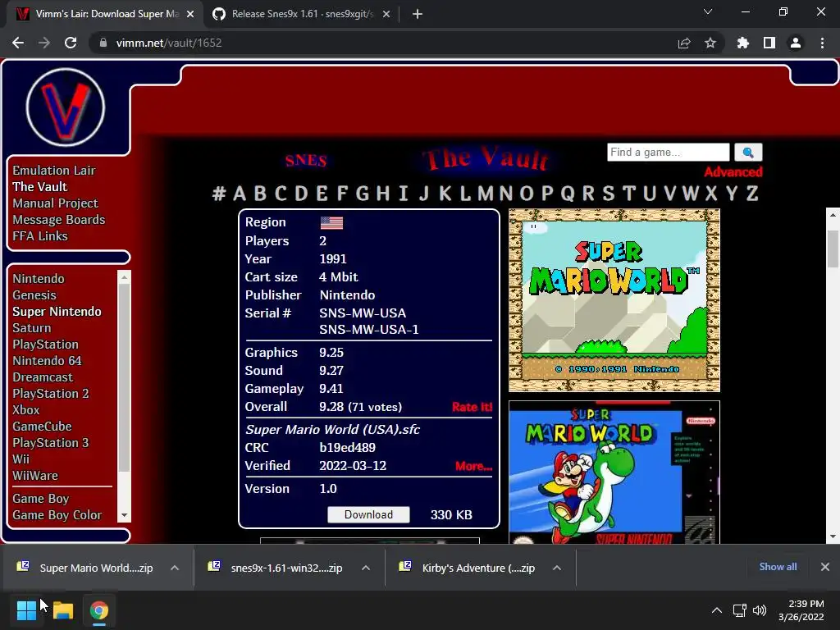Open Chrome three-dot menu
Image resolution: width=840 pixels, height=630 pixels.
click(x=822, y=43)
